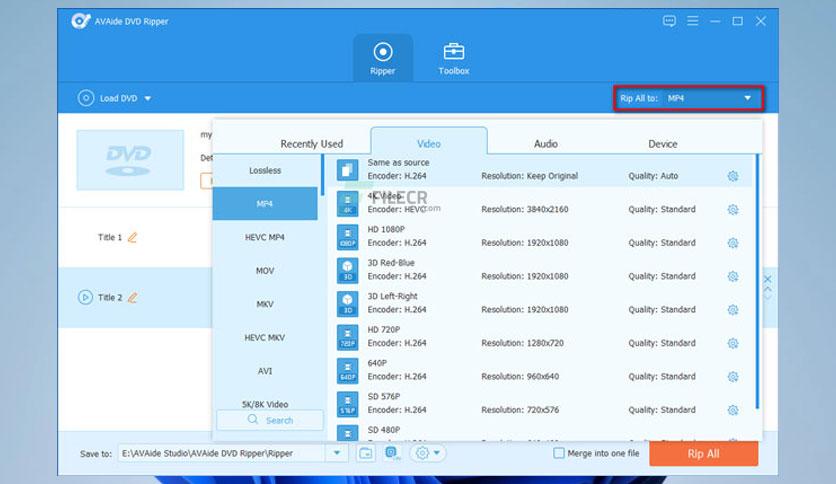Click the SD 480P preset icon
The image size is (836, 484).
point(348,433)
